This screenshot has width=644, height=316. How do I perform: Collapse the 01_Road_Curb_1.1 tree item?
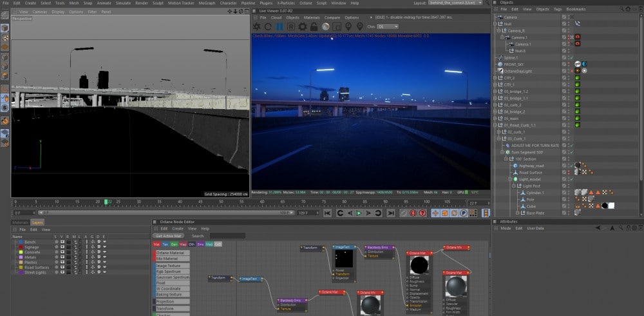495,124
